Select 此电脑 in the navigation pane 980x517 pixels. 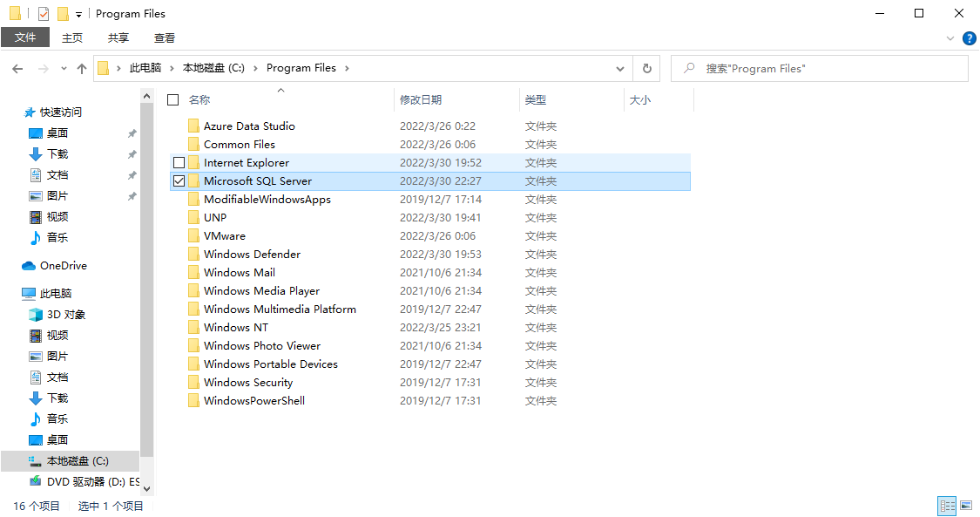click(x=56, y=293)
